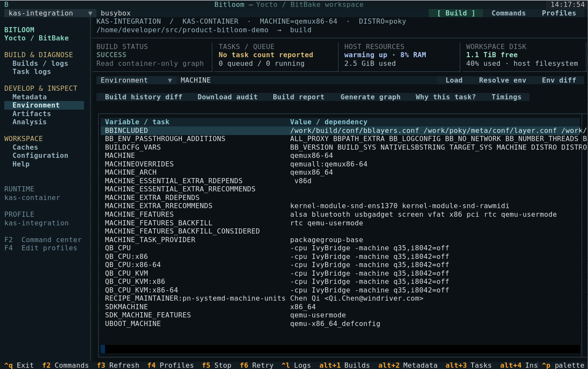Select the QB_CPU_KVM:x86-64 row

[x=340, y=290]
